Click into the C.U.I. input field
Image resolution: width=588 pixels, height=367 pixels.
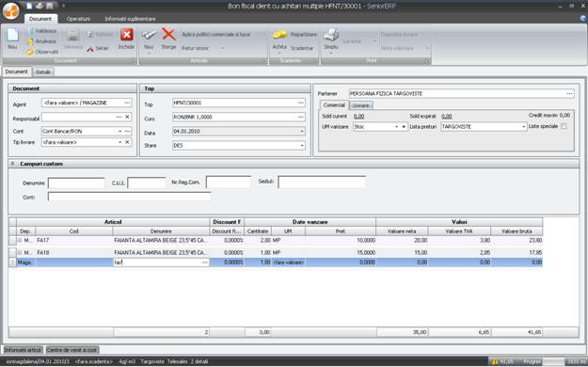[x=147, y=183]
